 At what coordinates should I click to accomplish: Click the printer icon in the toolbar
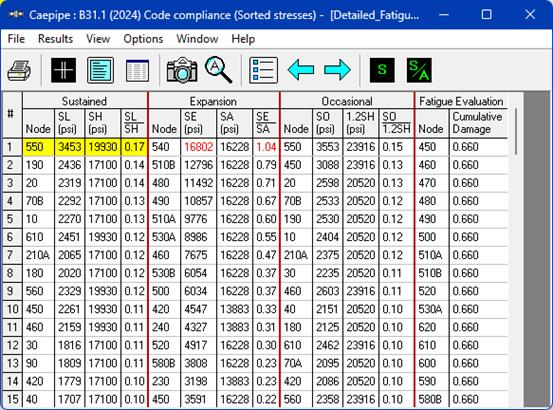point(19,71)
